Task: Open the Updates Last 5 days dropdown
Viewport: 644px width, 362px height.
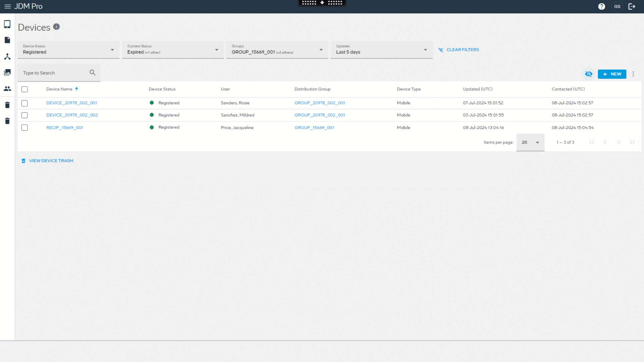Action: [381, 50]
